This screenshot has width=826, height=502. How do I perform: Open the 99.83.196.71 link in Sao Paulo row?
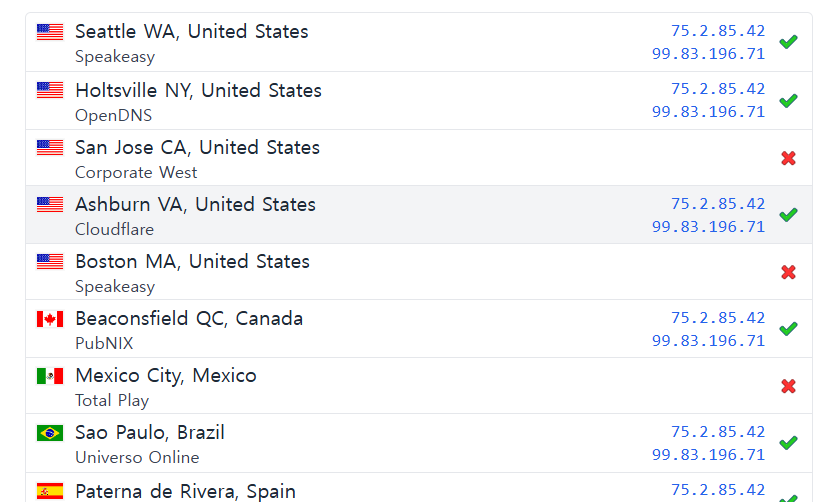pos(708,455)
